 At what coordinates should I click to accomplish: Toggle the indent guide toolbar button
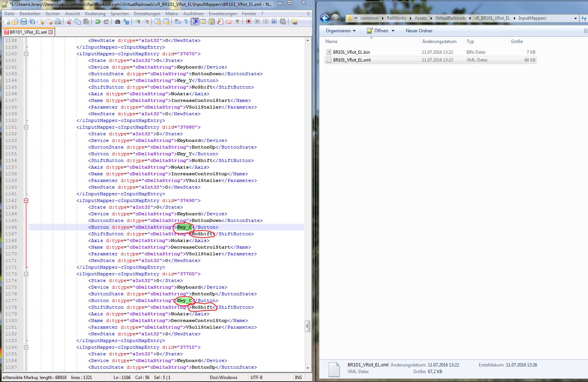click(195, 22)
